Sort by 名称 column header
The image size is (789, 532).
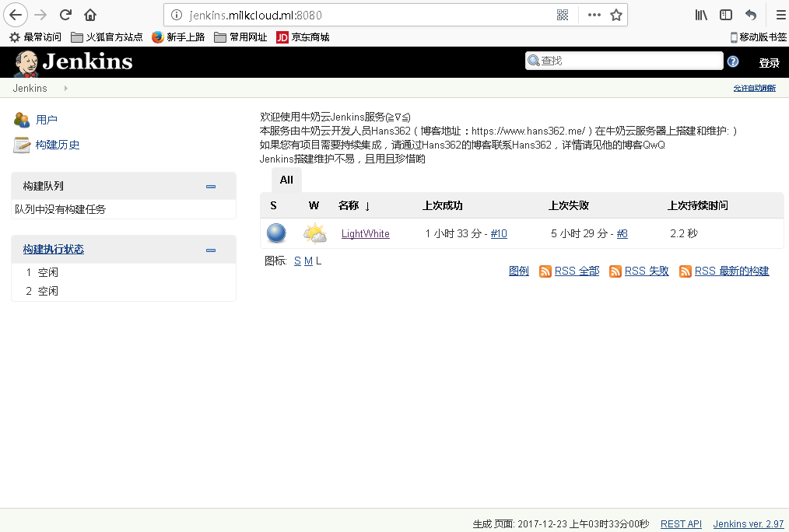tap(354, 205)
